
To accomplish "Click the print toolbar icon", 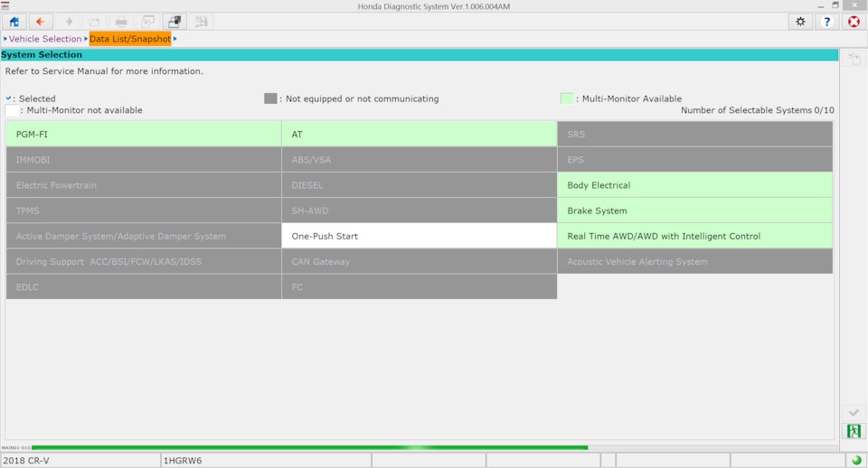I will (x=121, y=22).
